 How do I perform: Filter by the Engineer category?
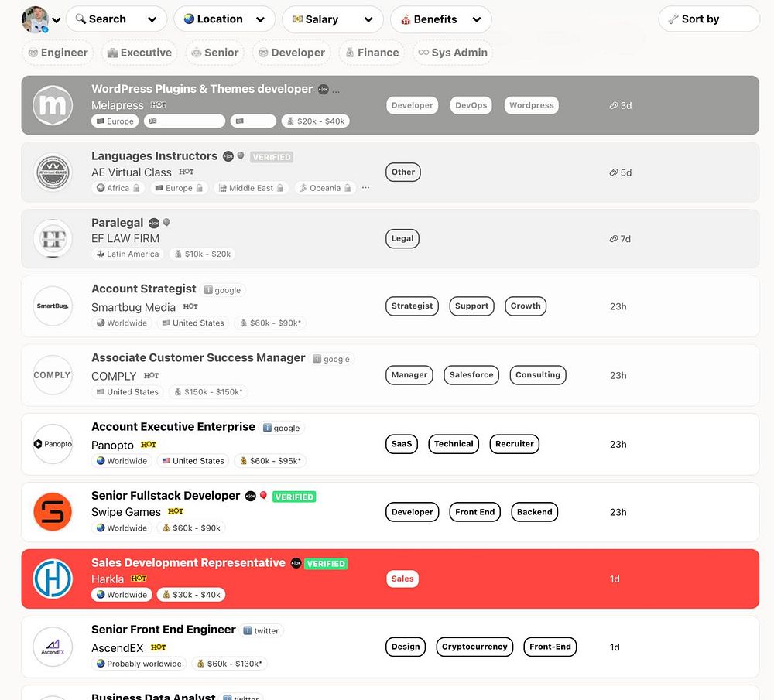pyautogui.click(x=58, y=53)
